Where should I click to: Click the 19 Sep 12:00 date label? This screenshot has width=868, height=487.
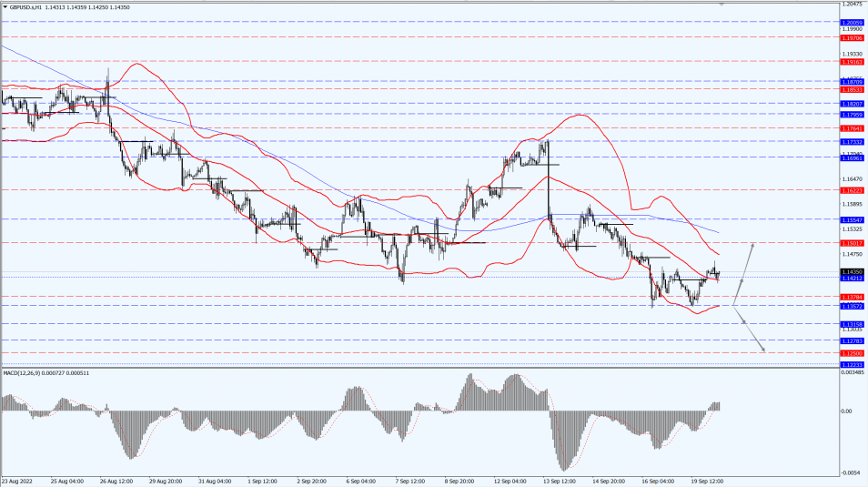[708, 481]
